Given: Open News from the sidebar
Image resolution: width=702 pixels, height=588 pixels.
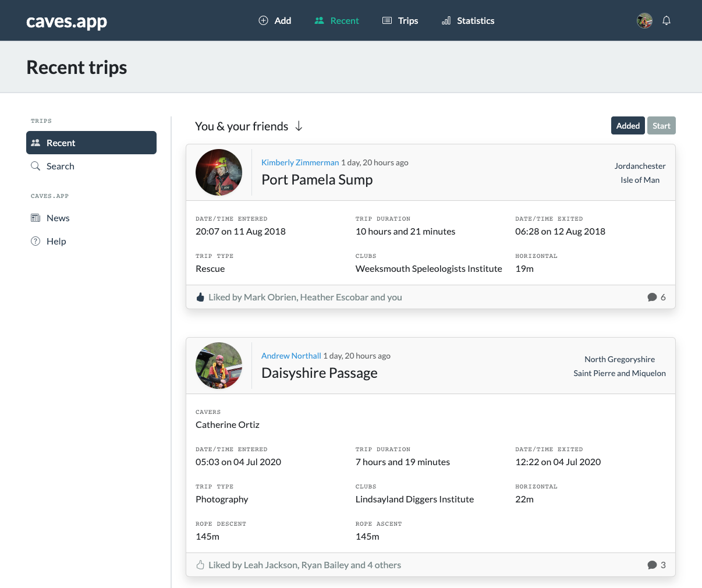Looking at the screenshot, I should pyautogui.click(x=58, y=218).
